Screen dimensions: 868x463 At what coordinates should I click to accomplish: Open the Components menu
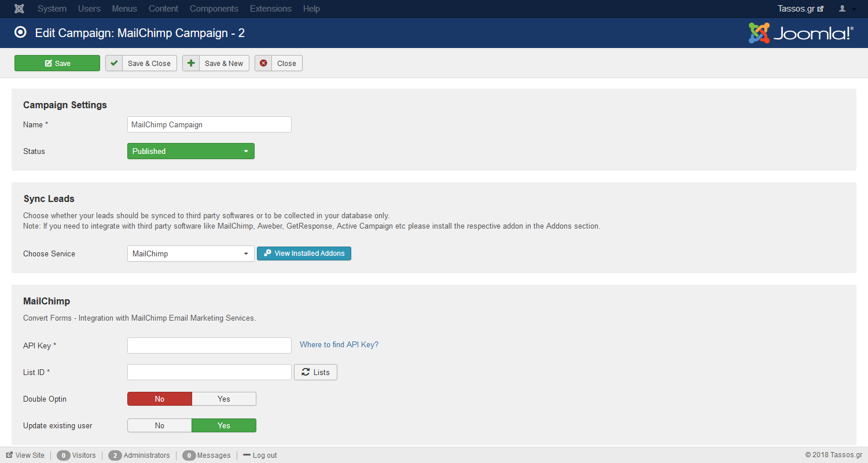pyautogui.click(x=214, y=9)
